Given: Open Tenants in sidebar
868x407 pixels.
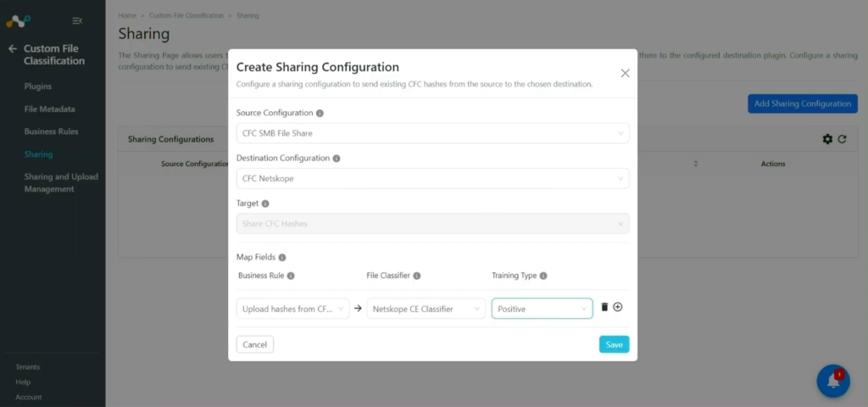Looking at the screenshot, I should coord(28,367).
